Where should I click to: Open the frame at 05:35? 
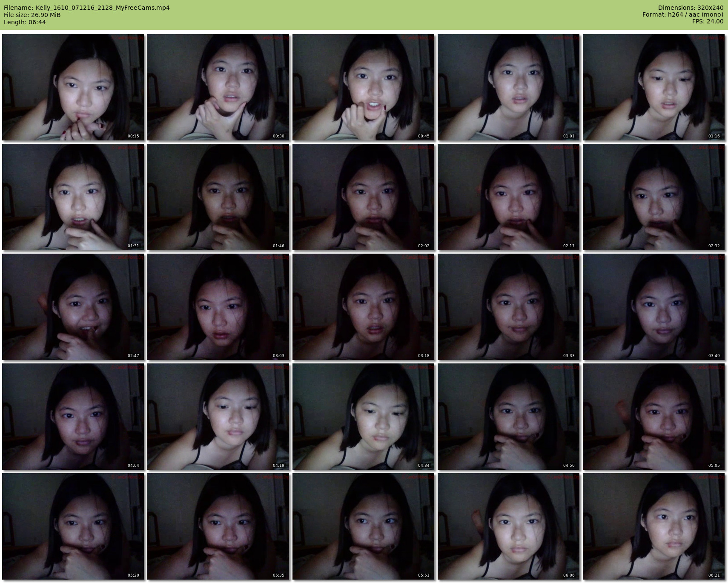(x=218, y=526)
